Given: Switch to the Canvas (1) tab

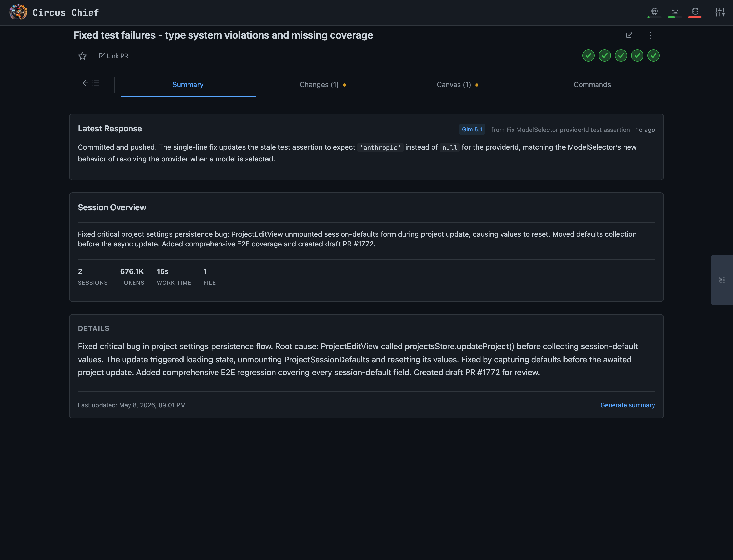Looking at the screenshot, I should pos(458,85).
